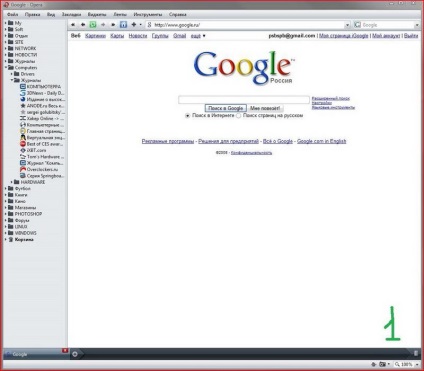Open the zoom level 100% dropdown

click(417, 365)
